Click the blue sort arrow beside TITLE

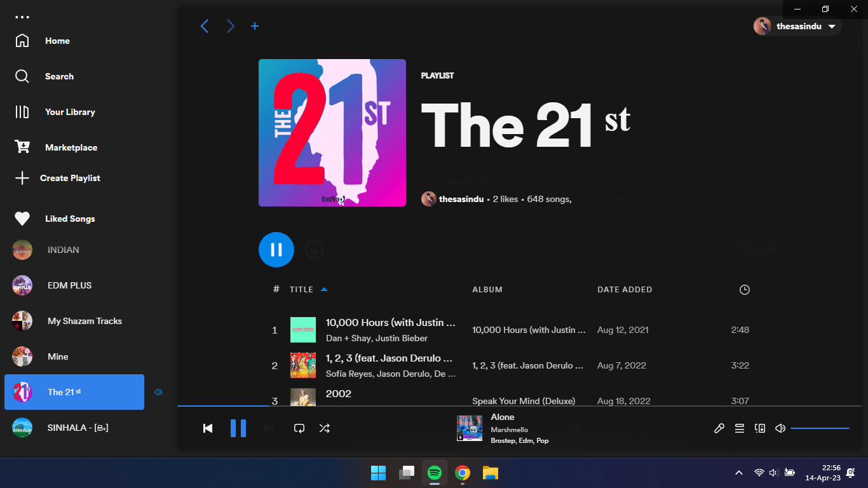pos(324,289)
